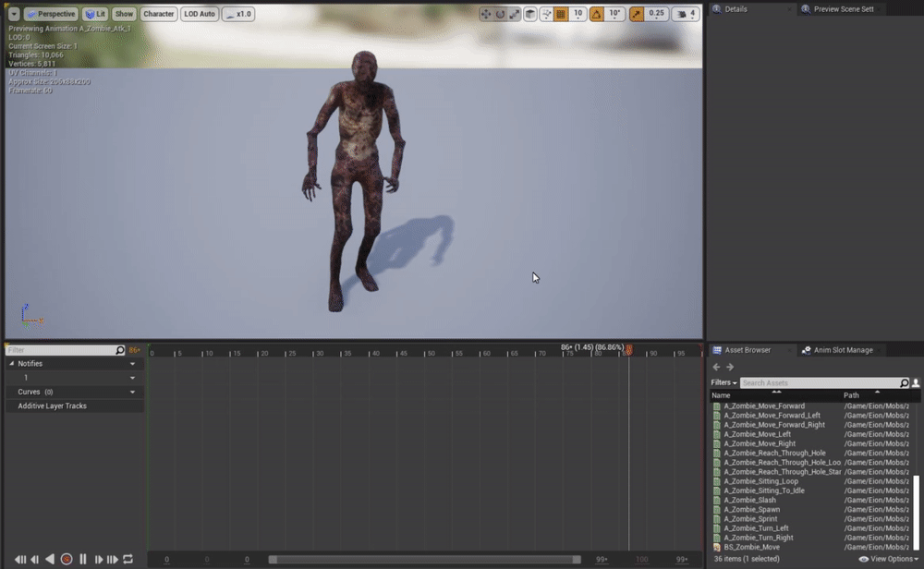Switch to the Anim Slot Manager tab
Image resolution: width=924 pixels, height=569 pixels.
pyautogui.click(x=836, y=350)
